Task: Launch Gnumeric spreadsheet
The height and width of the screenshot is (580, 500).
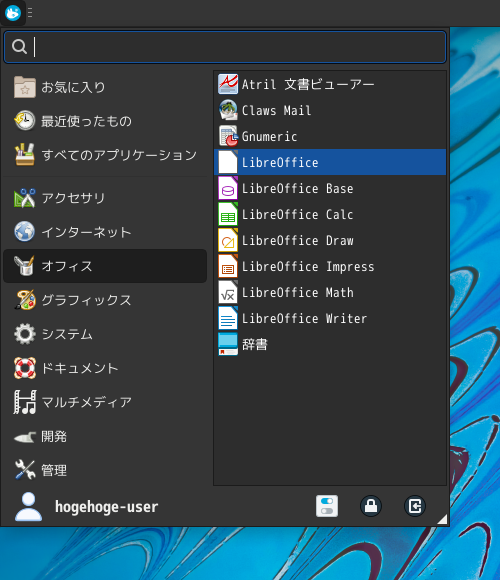Action: pos(330,136)
